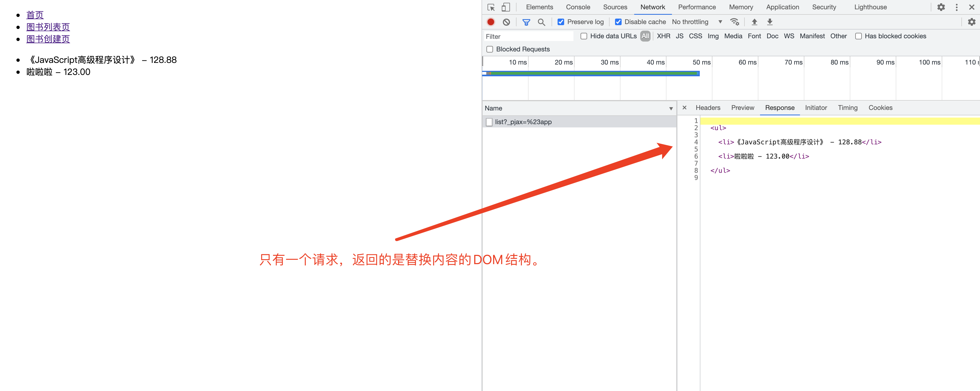Show the request Headers tab
The image size is (980, 391).
[708, 108]
